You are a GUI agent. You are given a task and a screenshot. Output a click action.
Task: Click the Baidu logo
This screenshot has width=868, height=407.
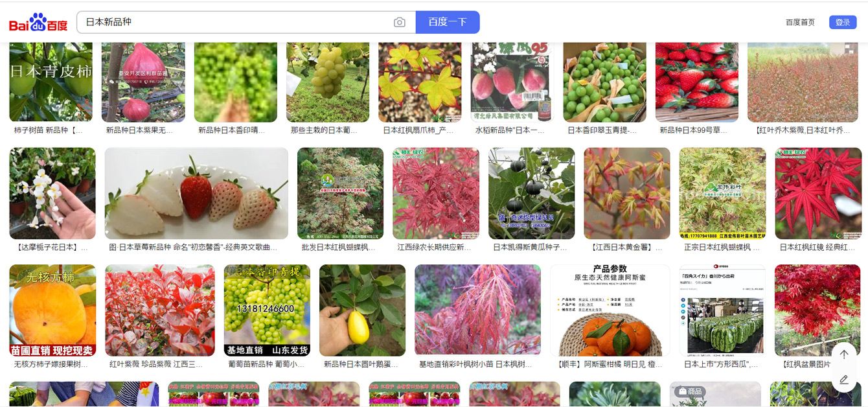[x=38, y=23]
